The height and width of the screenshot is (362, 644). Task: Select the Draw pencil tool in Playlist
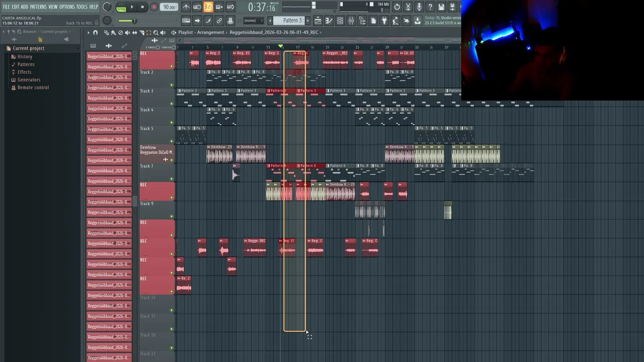pos(106,32)
